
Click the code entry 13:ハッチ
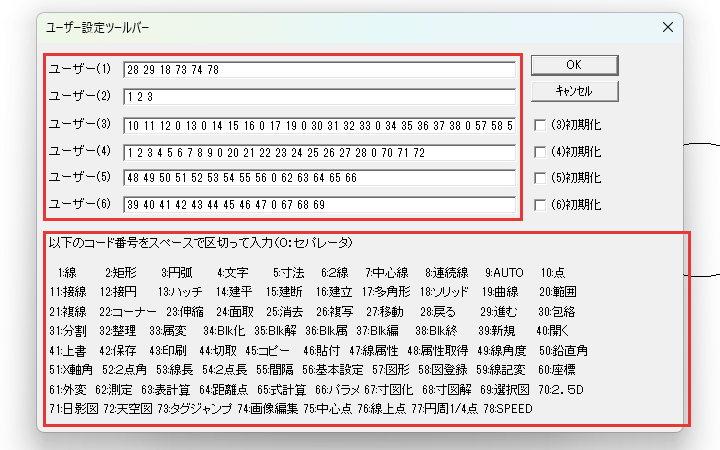click(180, 292)
